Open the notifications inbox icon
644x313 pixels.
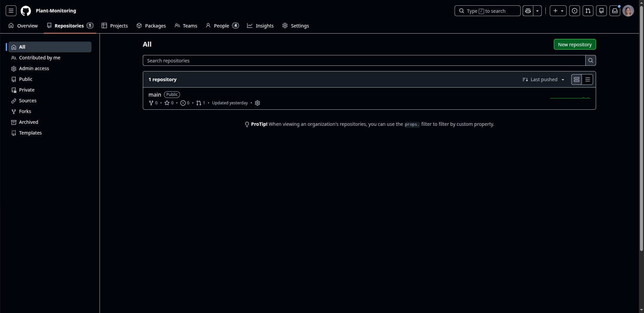point(615,11)
